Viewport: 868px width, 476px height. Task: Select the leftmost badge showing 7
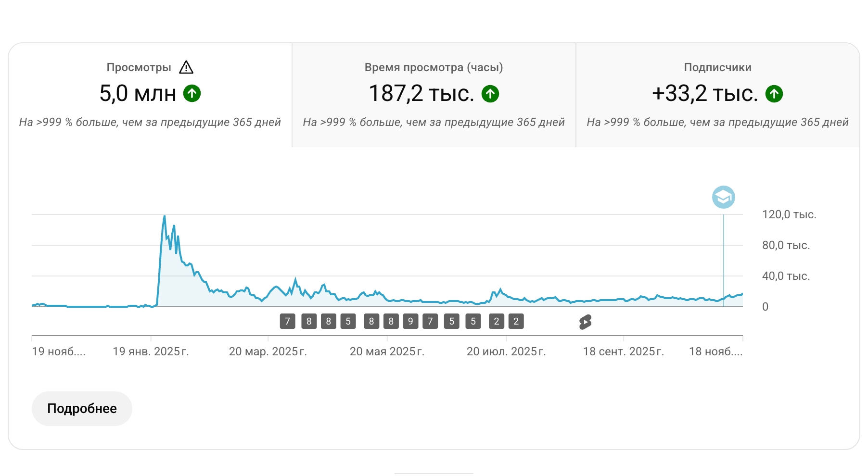287,321
